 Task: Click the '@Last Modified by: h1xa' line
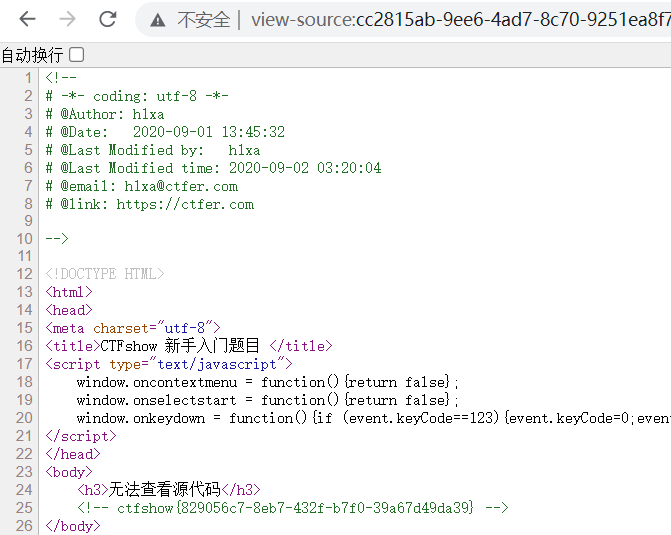pos(153,150)
